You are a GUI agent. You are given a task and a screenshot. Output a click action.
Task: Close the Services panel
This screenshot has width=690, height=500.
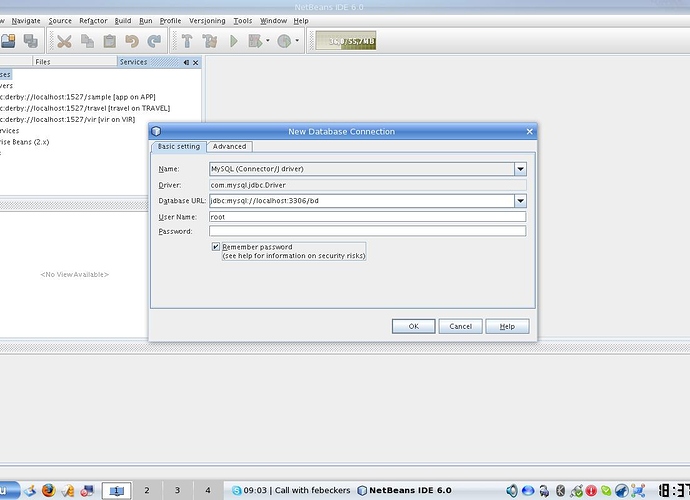196,62
